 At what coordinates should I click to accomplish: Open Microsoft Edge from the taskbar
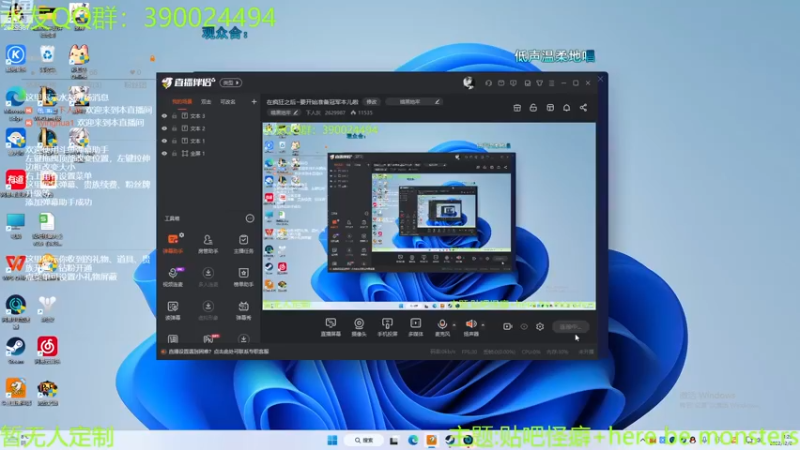click(x=413, y=440)
